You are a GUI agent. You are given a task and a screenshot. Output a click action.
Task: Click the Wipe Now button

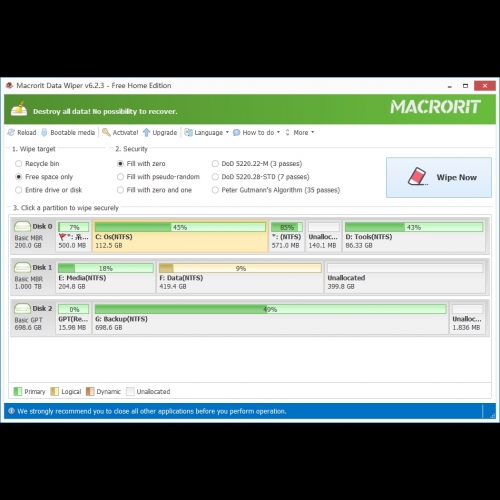pyautogui.click(x=439, y=177)
